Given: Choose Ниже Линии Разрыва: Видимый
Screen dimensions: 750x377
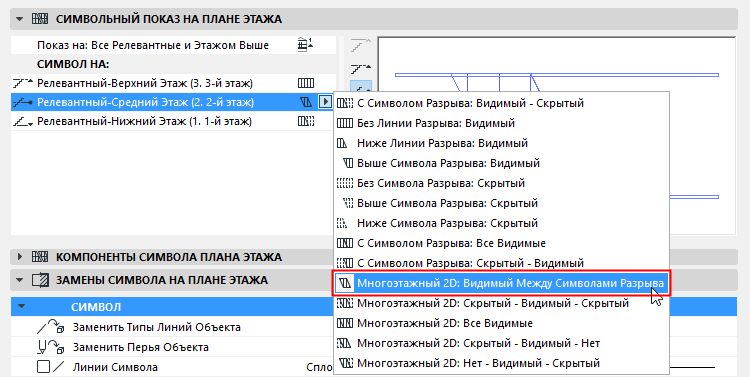Looking at the screenshot, I should point(501,143).
